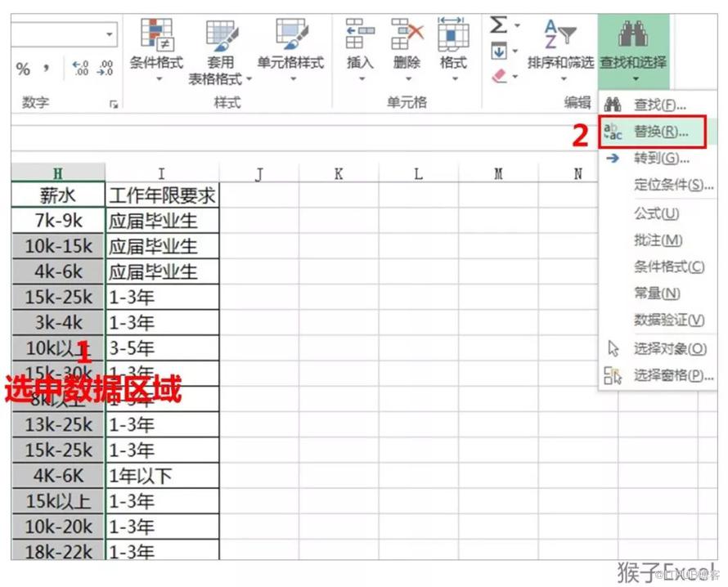Click the Fill down icon

click(499, 51)
